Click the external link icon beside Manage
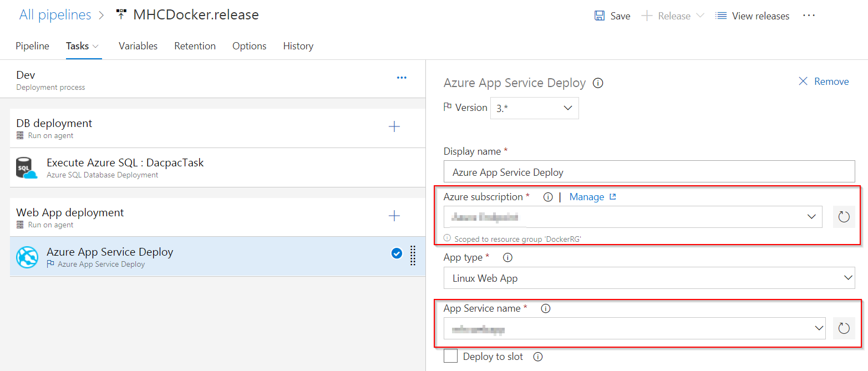868x371 pixels. coord(613,196)
